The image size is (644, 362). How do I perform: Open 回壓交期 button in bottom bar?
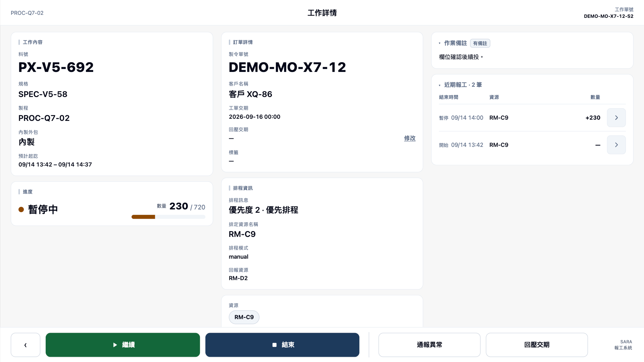(x=537, y=345)
